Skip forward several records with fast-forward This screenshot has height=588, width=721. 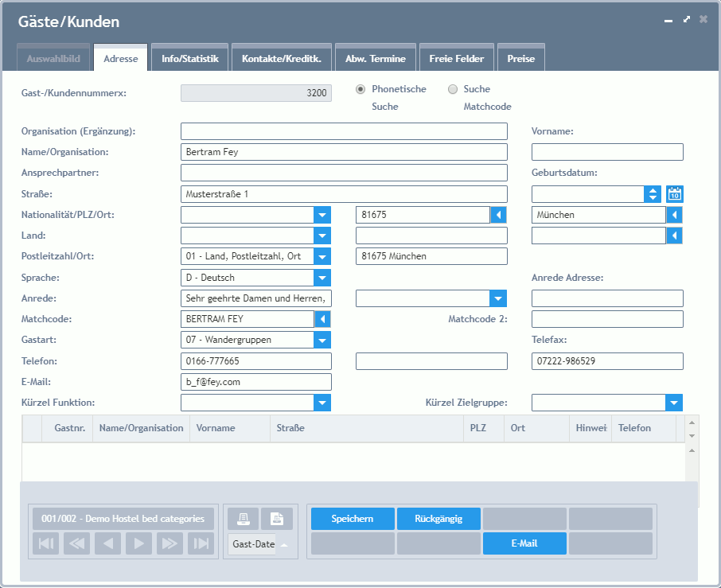[x=170, y=543]
